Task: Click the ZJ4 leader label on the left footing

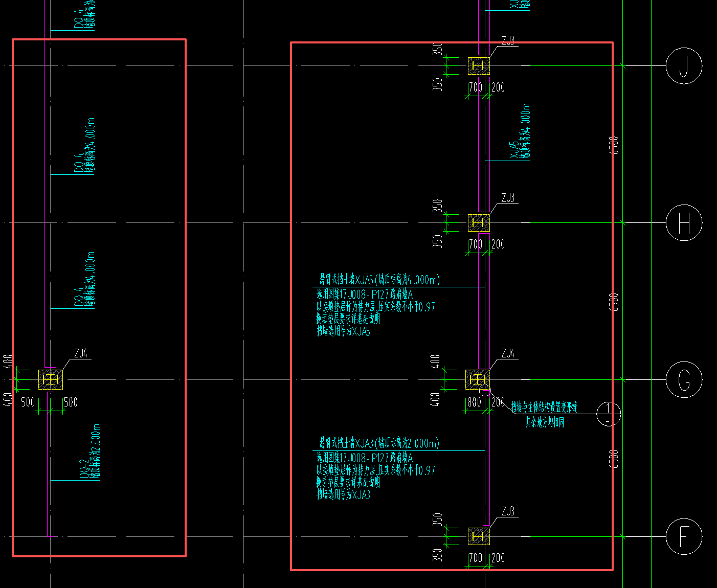Action: point(81,353)
